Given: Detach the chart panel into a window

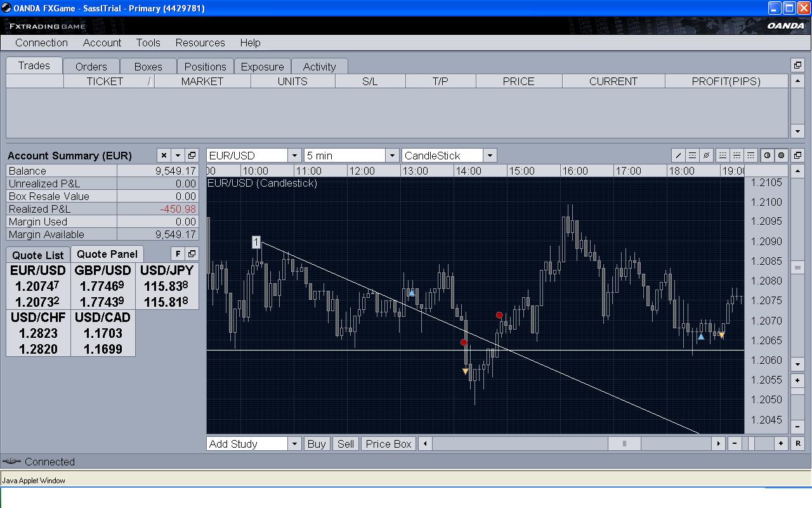Looking at the screenshot, I should point(798,155).
